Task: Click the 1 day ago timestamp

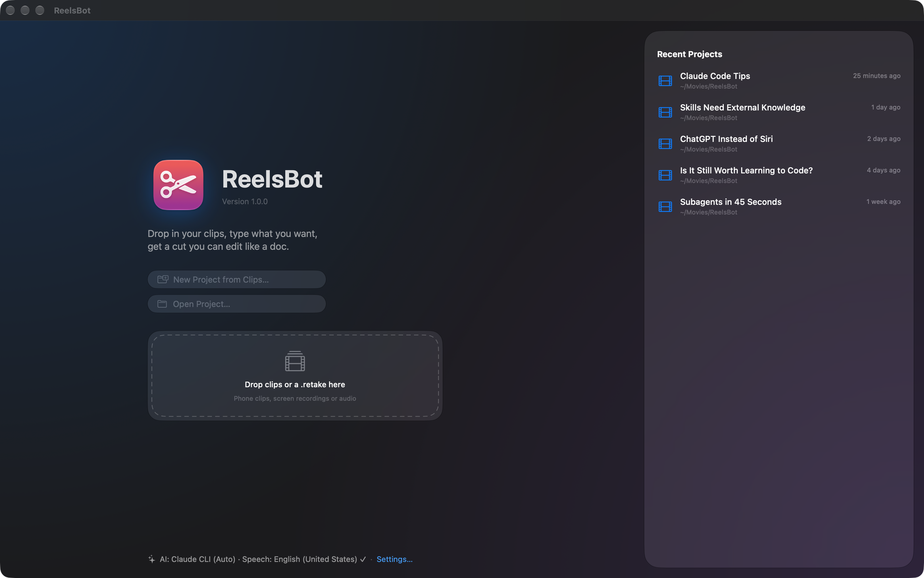Action: click(x=885, y=107)
